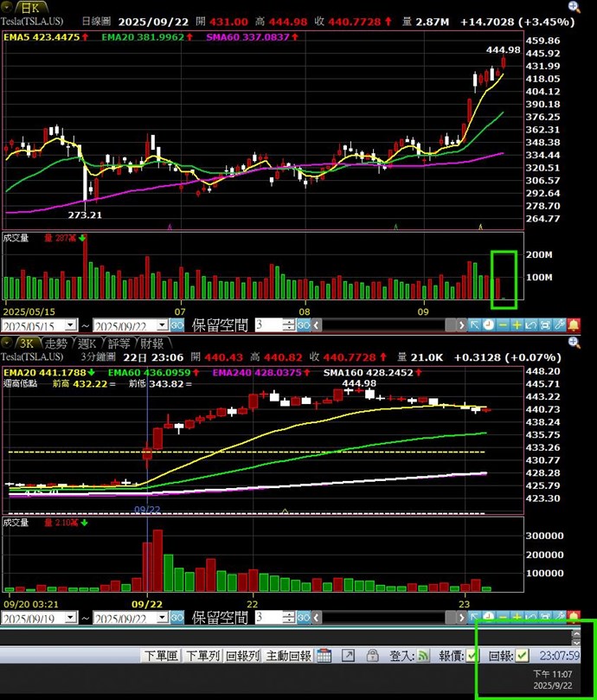Screen dimensions: 597x700
Task: Click the magnifier zoom icon on daily chart
Action: [574, 7]
